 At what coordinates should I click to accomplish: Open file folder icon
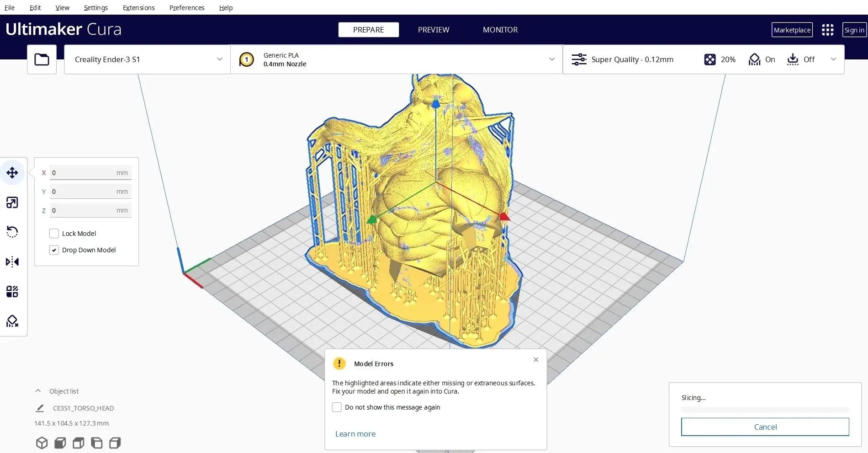pos(42,59)
